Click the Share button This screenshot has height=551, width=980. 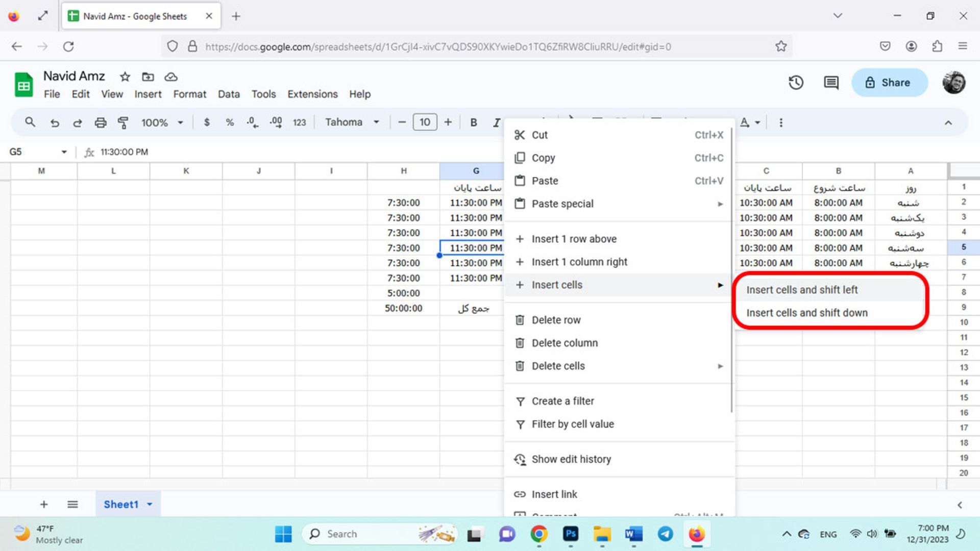point(889,82)
